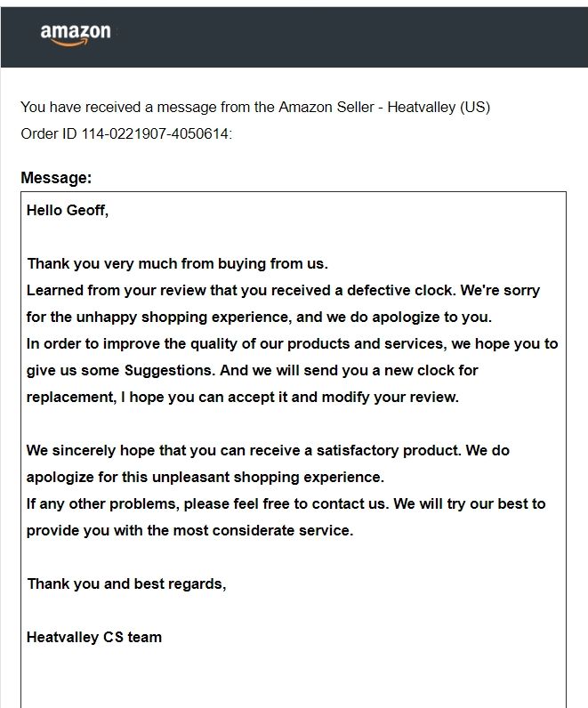The image size is (588, 708).
Task: Click the 'defective clock' sentence line
Action: pyautogui.click(x=283, y=290)
